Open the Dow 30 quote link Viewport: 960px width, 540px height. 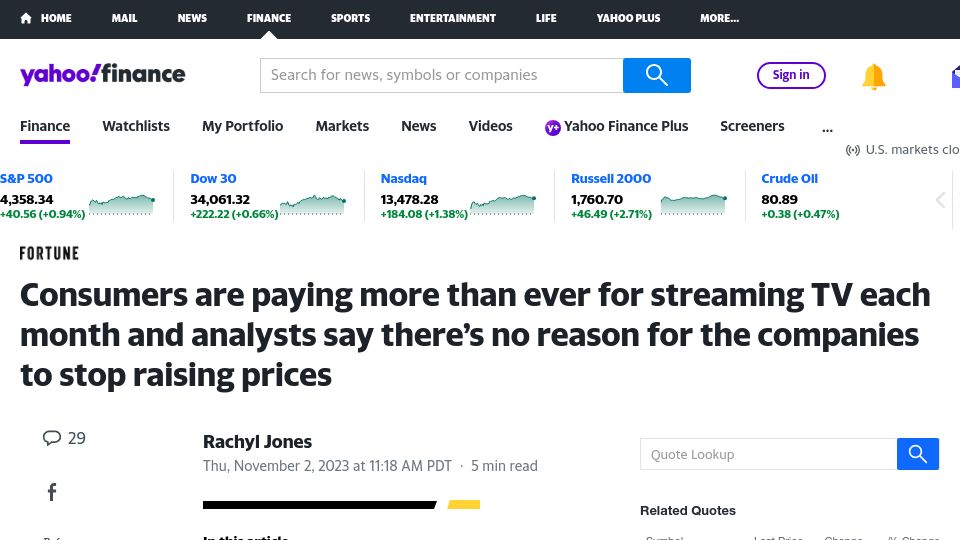(x=213, y=179)
